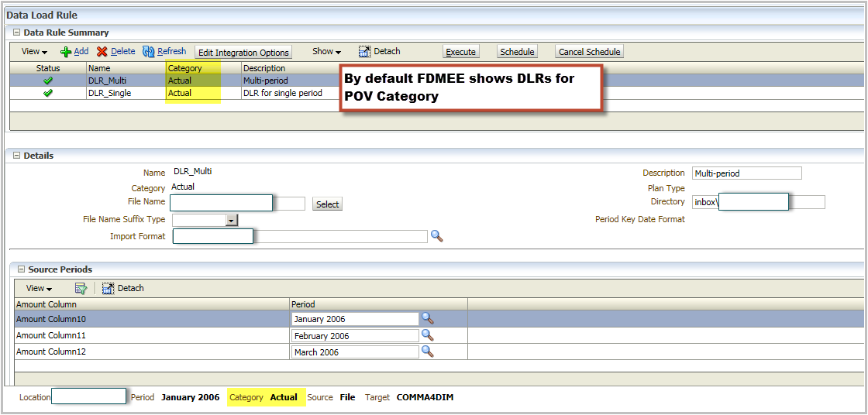Click the Cancel Schedule button
Viewport: 868px width, 415px height.
[x=590, y=51]
